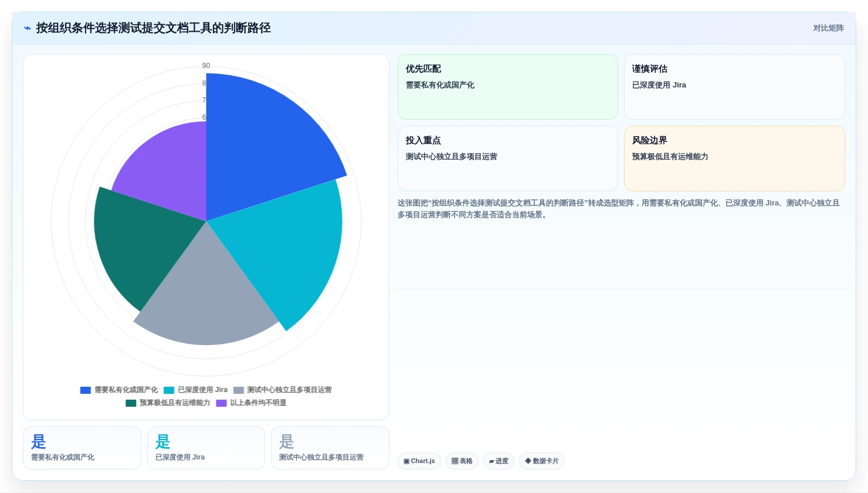This screenshot has height=493, width=868.
Task: Click the 进度 tag
Action: click(499, 461)
